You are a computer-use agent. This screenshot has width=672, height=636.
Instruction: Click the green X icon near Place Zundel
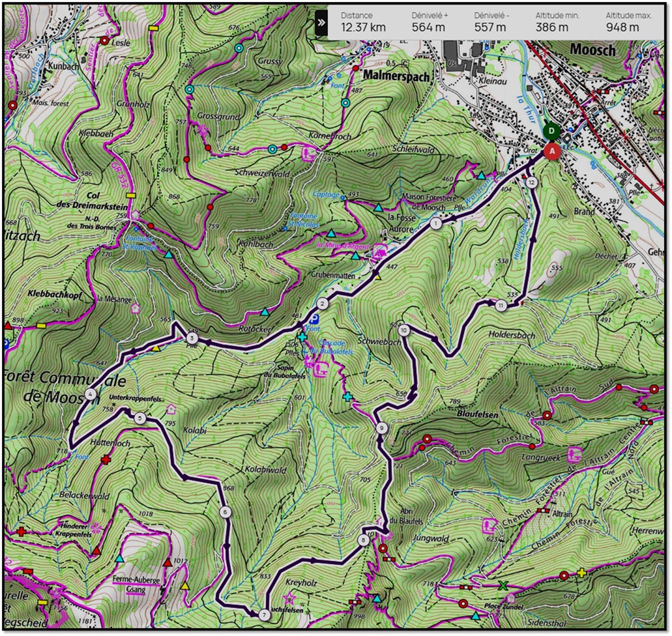(503, 585)
